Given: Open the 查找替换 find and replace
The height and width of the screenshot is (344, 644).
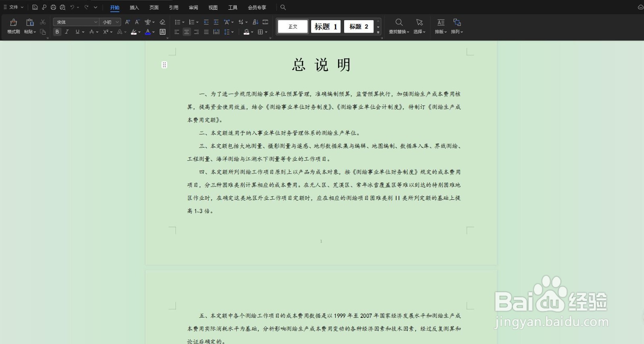Looking at the screenshot, I should pyautogui.click(x=399, y=26).
